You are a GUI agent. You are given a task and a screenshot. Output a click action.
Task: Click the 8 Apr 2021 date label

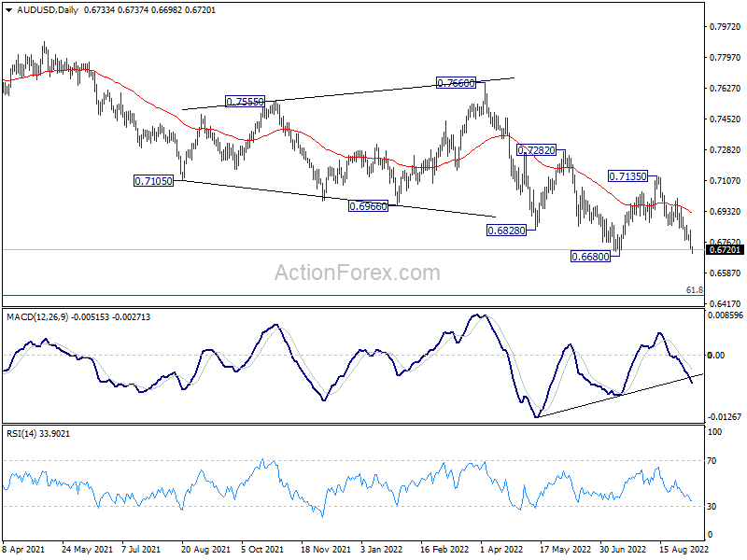(24, 550)
